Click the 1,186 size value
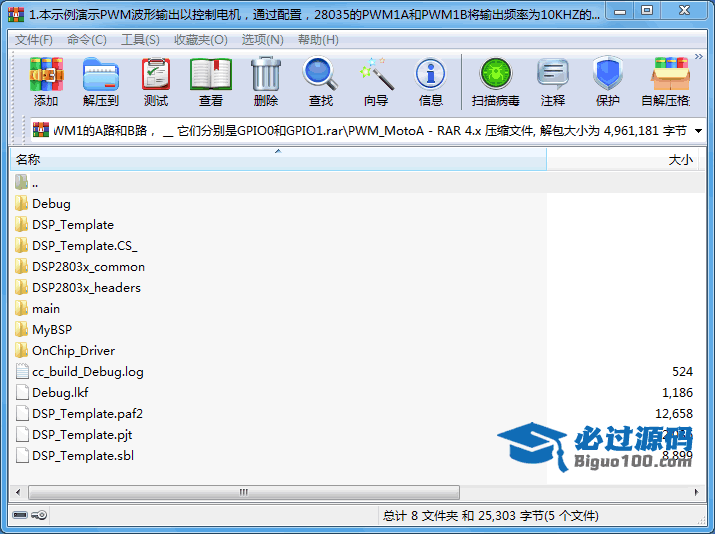This screenshot has height=534, width=715. 677,393
